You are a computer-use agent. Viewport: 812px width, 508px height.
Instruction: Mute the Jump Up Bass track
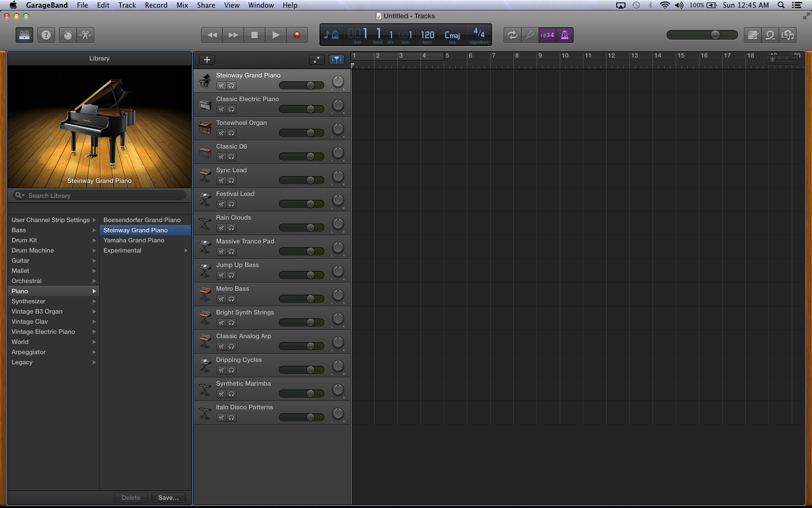221,275
